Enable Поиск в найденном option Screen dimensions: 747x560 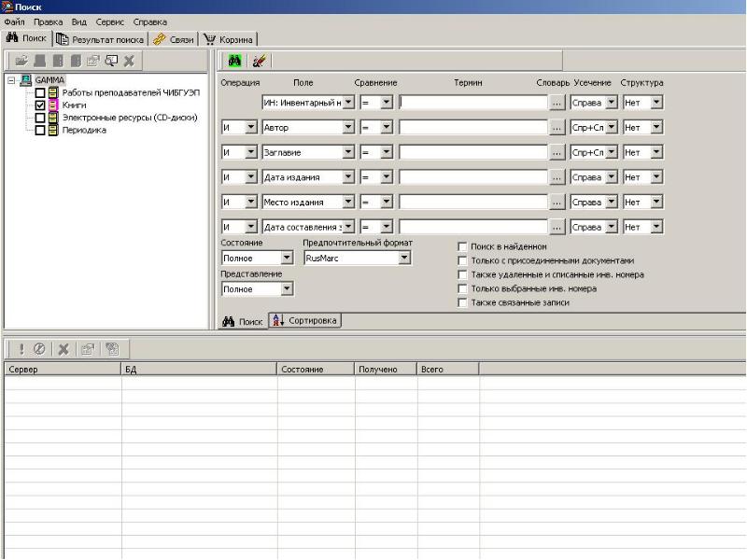click(462, 246)
